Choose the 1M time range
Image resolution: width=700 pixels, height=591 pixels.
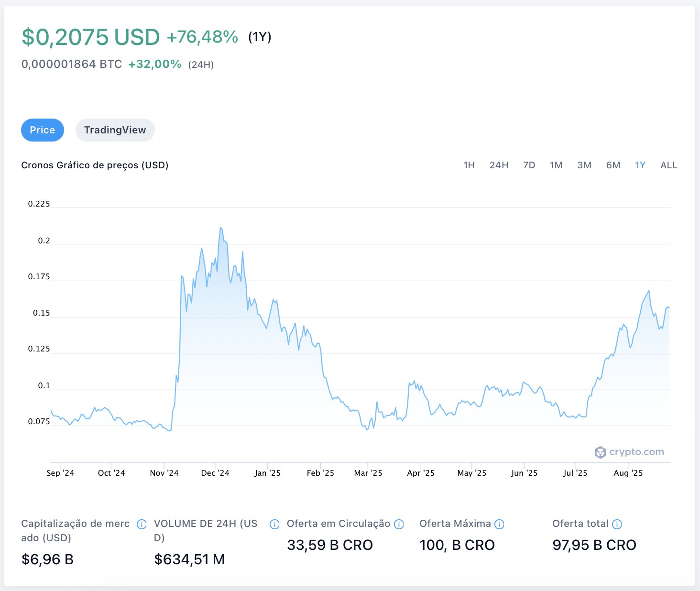(556, 165)
